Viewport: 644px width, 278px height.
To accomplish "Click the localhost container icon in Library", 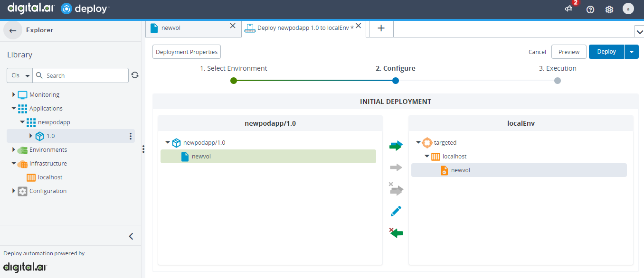I will 31,177.
